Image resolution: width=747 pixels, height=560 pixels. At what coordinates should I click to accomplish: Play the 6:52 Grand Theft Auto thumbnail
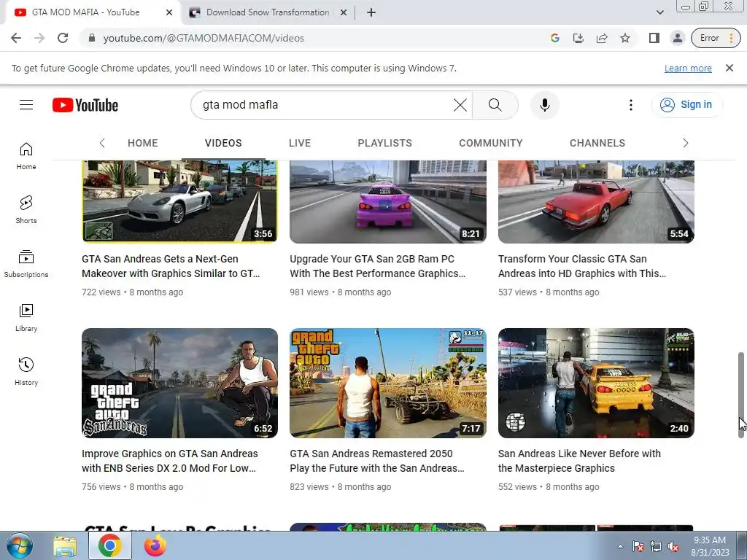point(179,383)
